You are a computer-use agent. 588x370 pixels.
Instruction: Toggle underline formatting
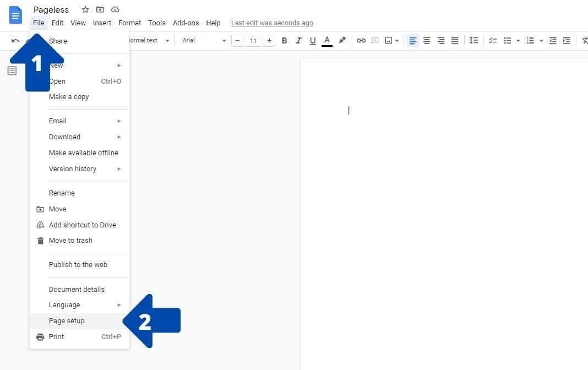[312, 40]
